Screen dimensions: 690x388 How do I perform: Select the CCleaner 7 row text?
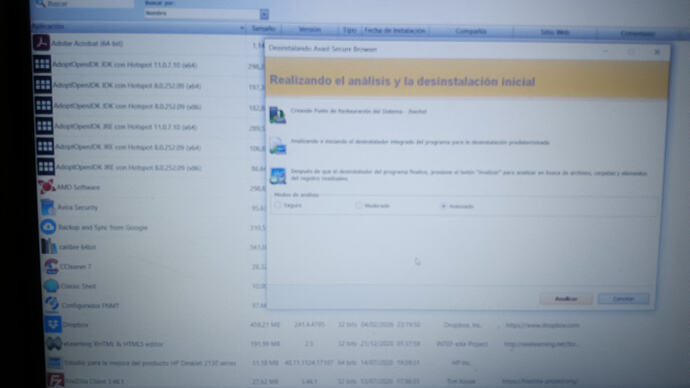[x=76, y=267]
